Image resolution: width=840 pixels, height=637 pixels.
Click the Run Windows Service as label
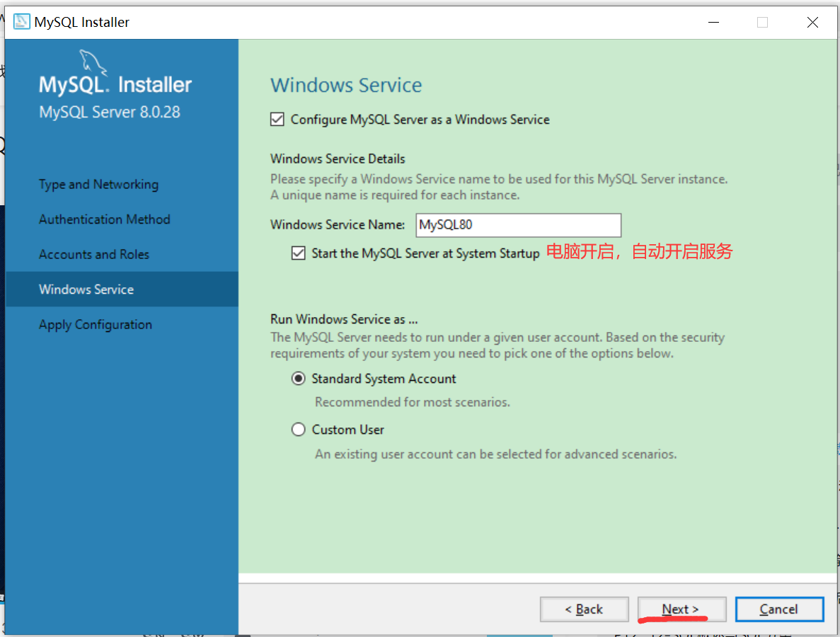tap(344, 319)
